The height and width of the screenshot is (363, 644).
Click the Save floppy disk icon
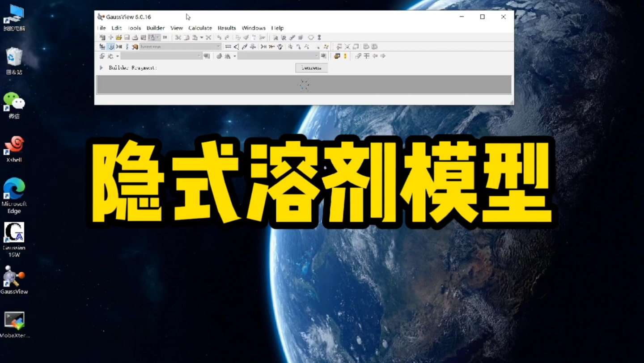[x=127, y=38]
